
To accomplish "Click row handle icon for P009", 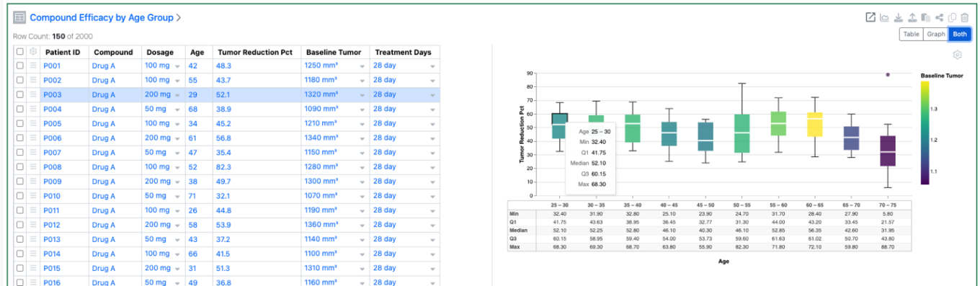I will pyautogui.click(x=33, y=182).
